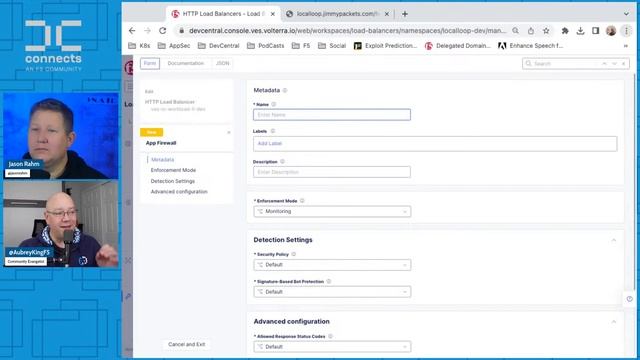Collapse the Advanced configuration section
The width and height of the screenshot is (640, 360).
(613, 322)
